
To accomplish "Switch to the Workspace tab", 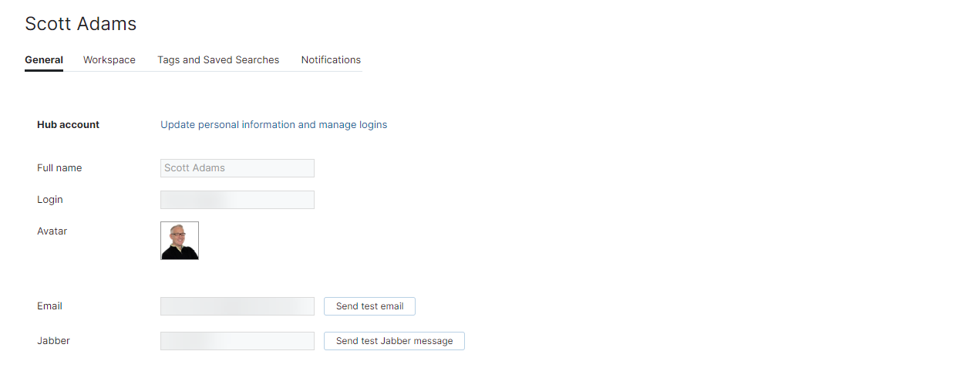I will [x=109, y=59].
